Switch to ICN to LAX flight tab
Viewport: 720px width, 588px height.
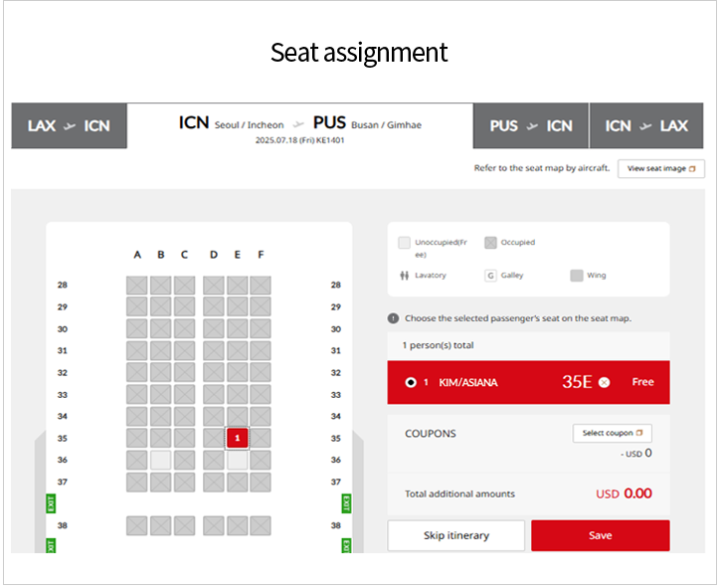click(x=646, y=126)
